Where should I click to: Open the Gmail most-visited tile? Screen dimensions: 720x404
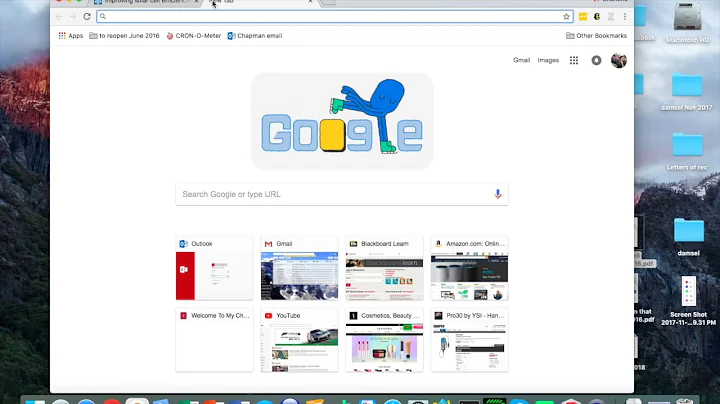pos(299,268)
